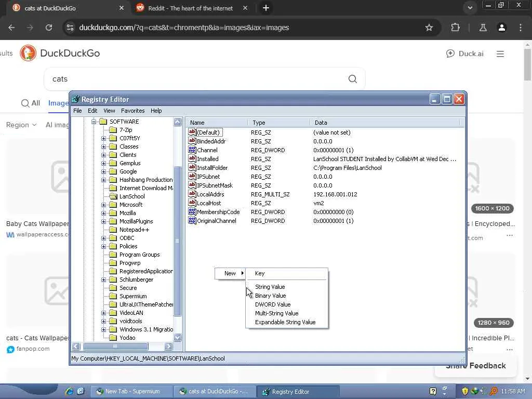Viewport: 532px width, 399px height.
Task: Switch to the Reddit browser tab
Action: pyautogui.click(x=191, y=8)
